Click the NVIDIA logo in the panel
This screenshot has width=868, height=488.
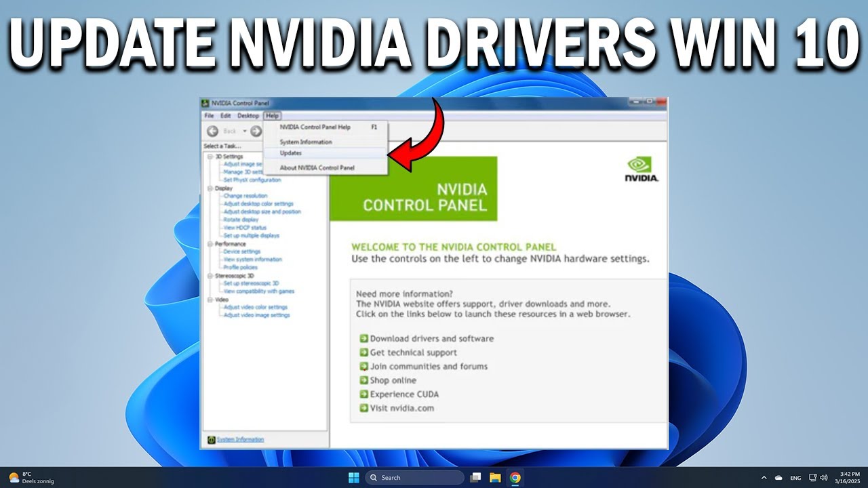(x=642, y=169)
